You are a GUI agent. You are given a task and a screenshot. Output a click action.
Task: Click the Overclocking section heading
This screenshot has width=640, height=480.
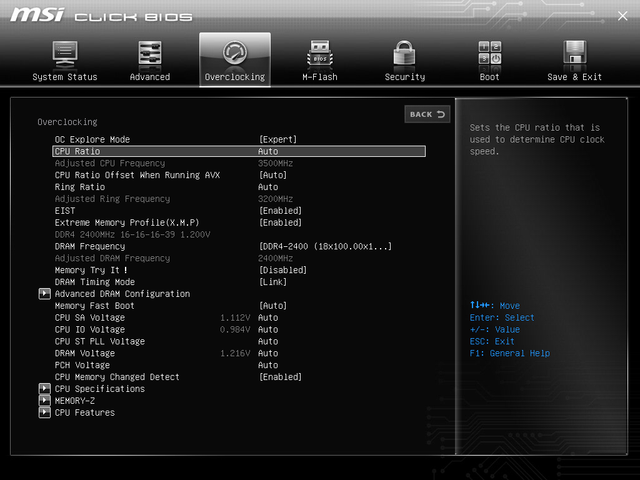click(67, 122)
